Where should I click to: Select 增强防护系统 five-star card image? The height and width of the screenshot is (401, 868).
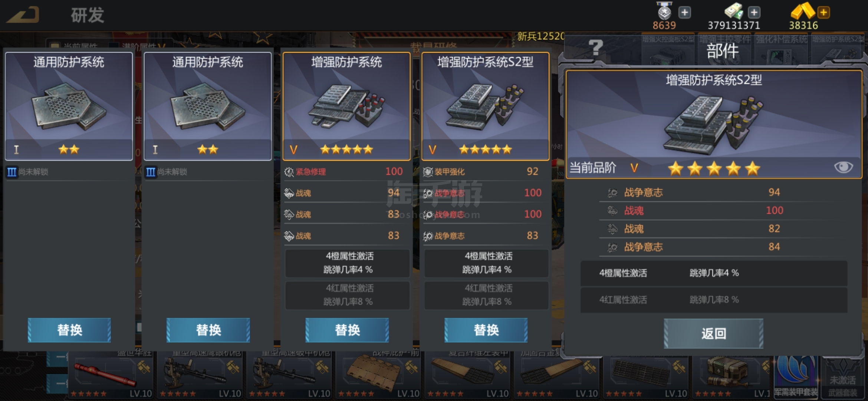click(346, 107)
